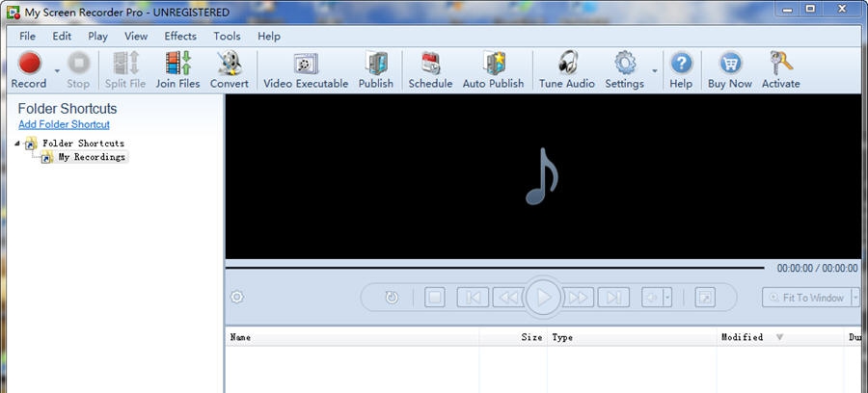868x393 pixels.
Task: Open Tune Audio headphones tool
Action: click(x=567, y=69)
